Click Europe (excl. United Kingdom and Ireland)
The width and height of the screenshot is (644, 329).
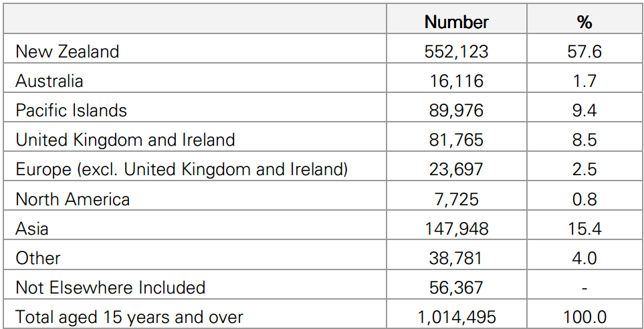click(181, 170)
